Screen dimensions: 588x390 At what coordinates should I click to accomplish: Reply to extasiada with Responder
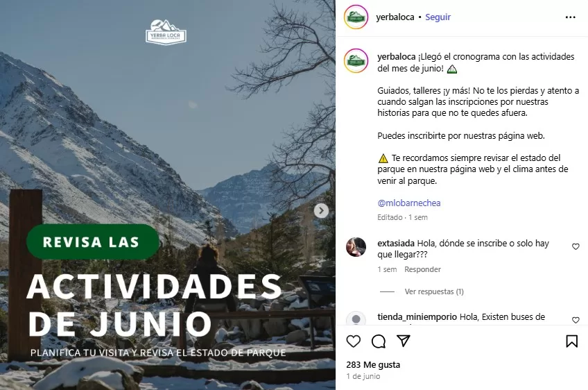(x=422, y=269)
